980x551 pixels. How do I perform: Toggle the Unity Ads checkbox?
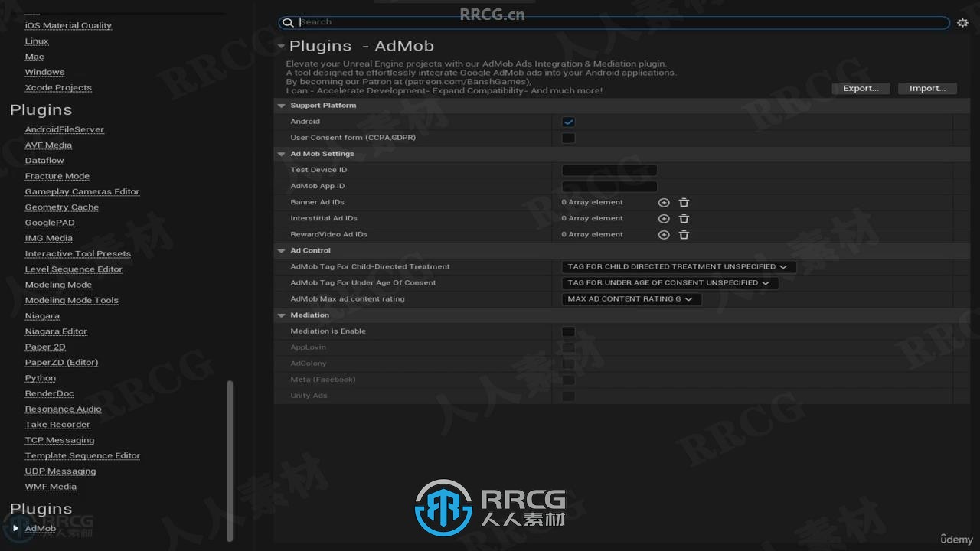[568, 396]
